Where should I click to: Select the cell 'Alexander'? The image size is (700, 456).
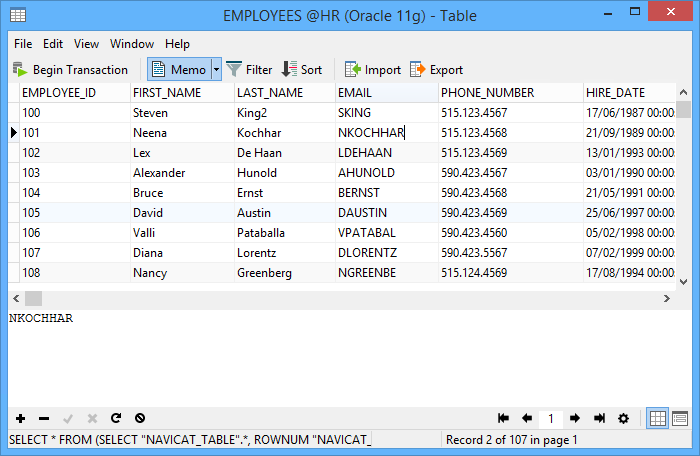point(182,173)
